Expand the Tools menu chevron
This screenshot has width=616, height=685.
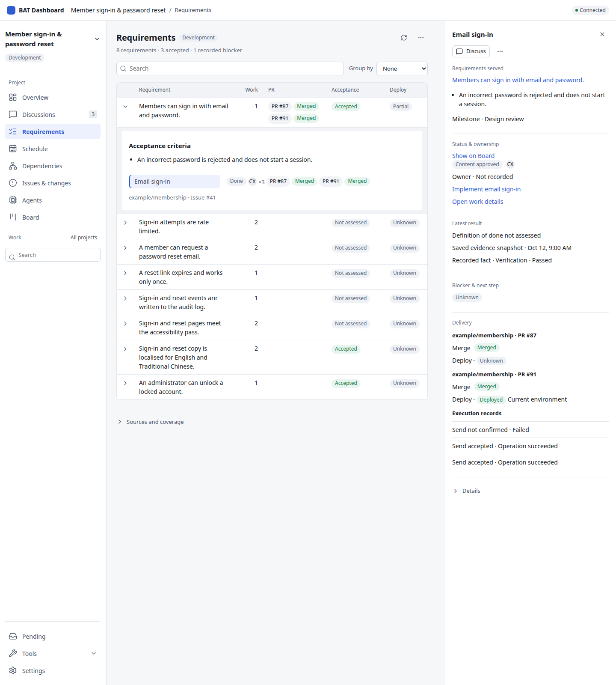pyautogui.click(x=94, y=654)
